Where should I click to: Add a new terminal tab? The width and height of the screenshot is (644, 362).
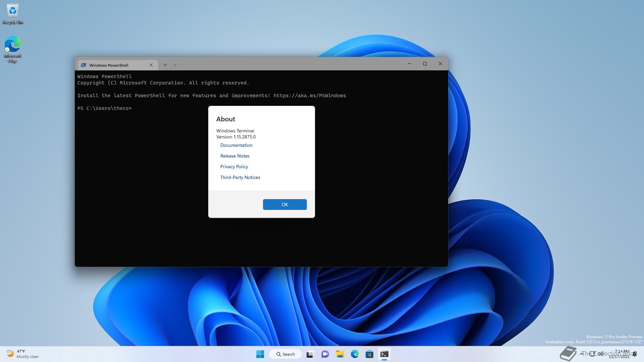coord(165,65)
